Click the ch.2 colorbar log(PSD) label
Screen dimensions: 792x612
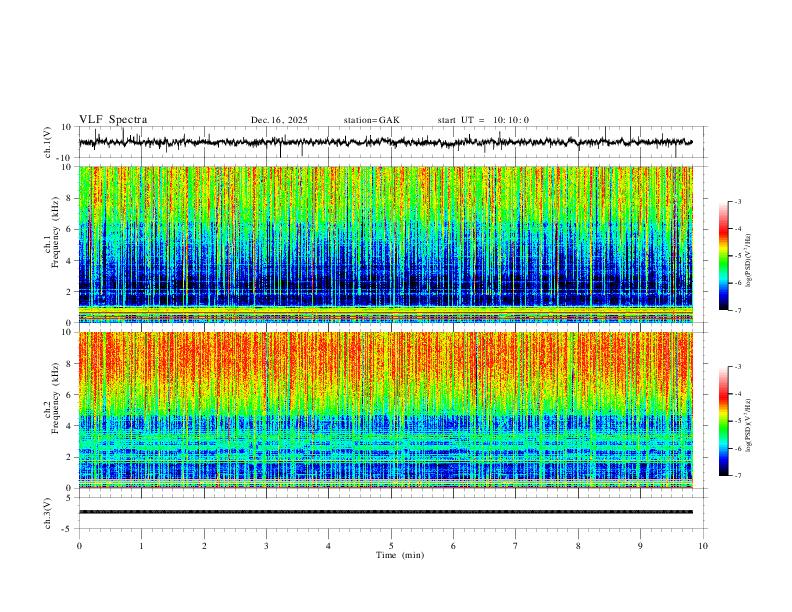pos(749,425)
